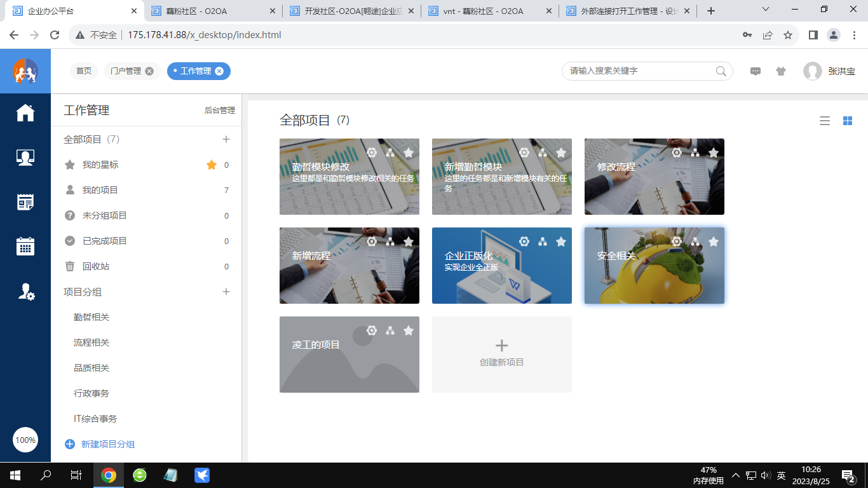Open the notification center in system tray
Viewport: 868px width, 488px height.
pyautogui.click(x=849, y=475)
